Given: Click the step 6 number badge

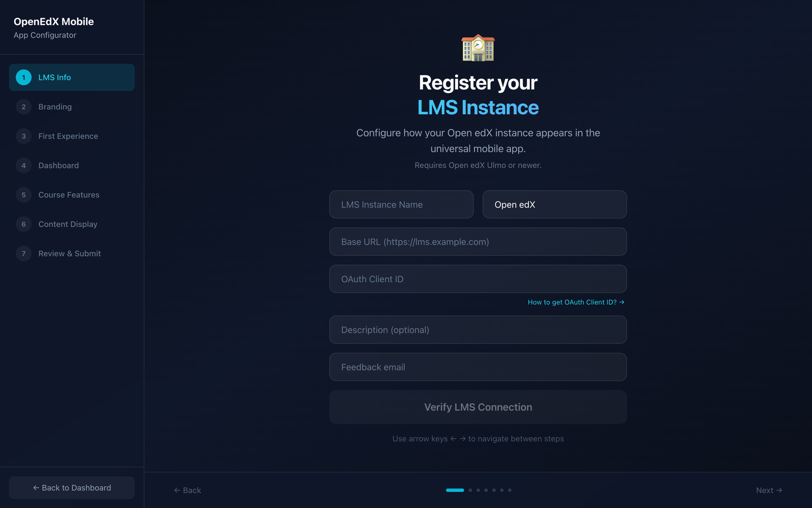Looking at the screenshot, I should (23, 224).
